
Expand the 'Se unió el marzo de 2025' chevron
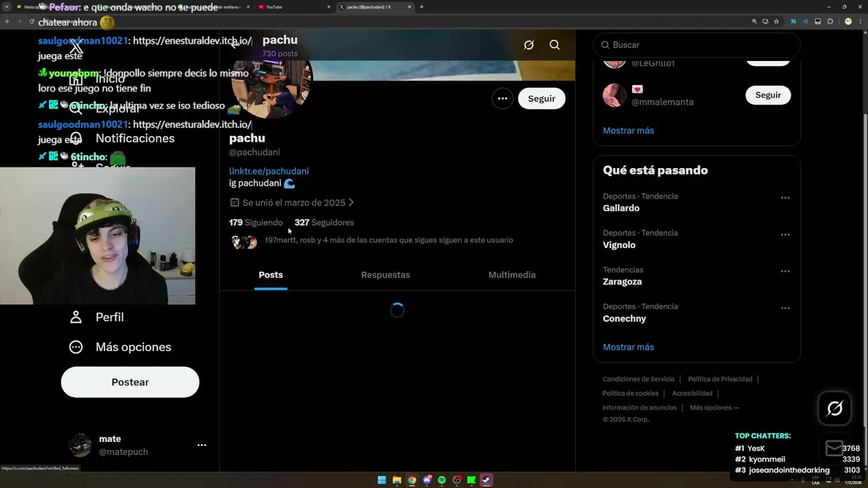point(351,202)
